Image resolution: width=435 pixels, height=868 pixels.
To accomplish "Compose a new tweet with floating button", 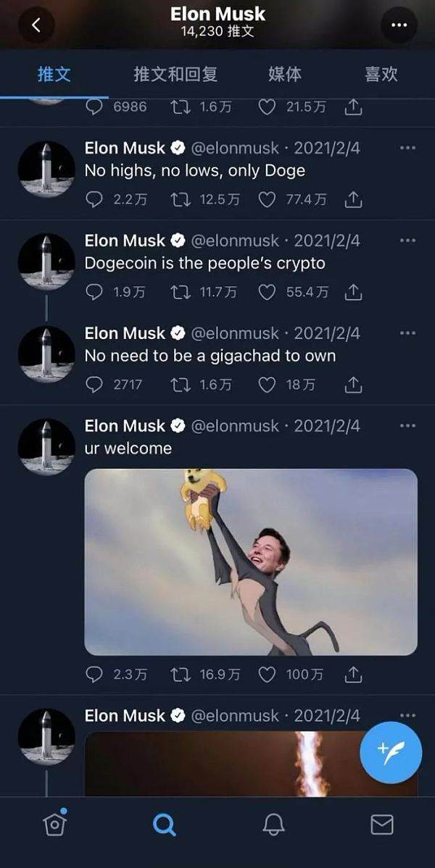I will 391,752.
